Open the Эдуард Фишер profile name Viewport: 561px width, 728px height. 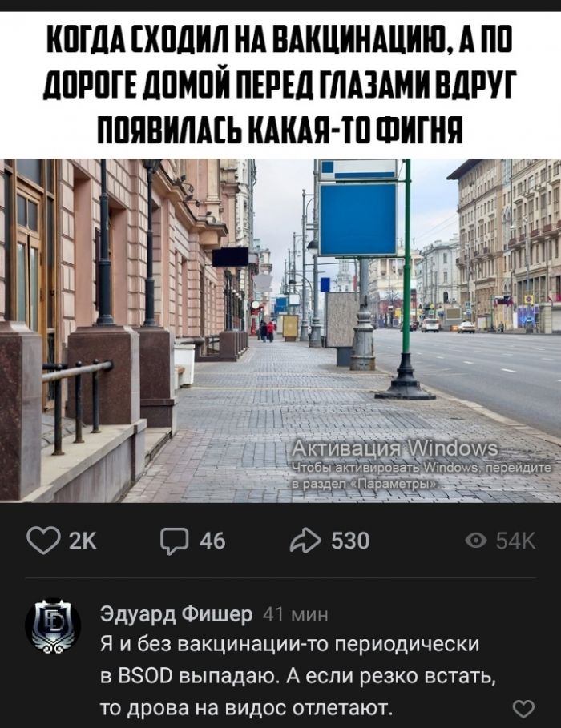(176, 613)
